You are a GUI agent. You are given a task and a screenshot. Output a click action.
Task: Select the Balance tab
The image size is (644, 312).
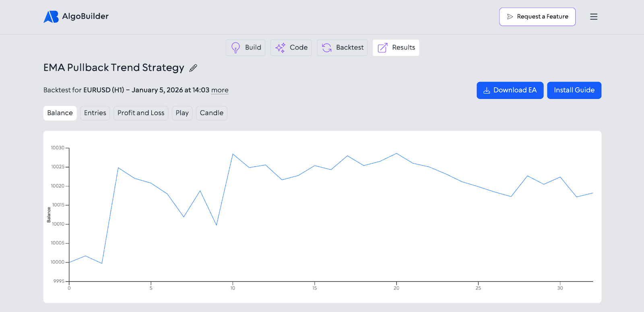click(x=60, y=113)
